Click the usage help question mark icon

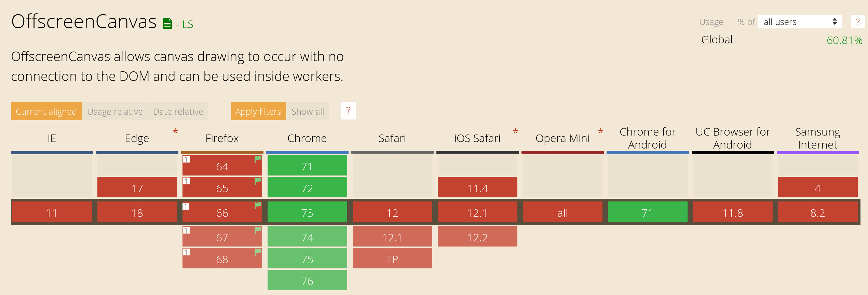[858, 22]
